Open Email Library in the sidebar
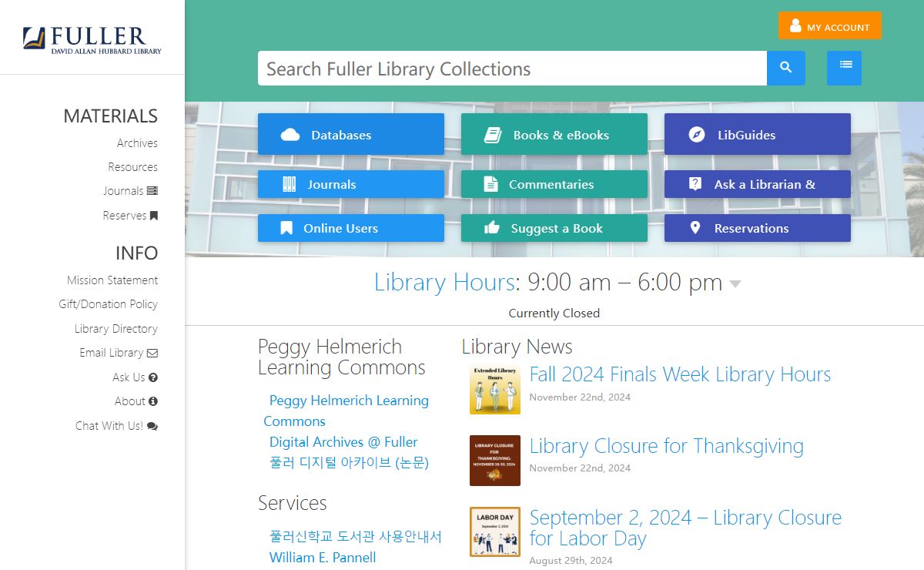 118,353
